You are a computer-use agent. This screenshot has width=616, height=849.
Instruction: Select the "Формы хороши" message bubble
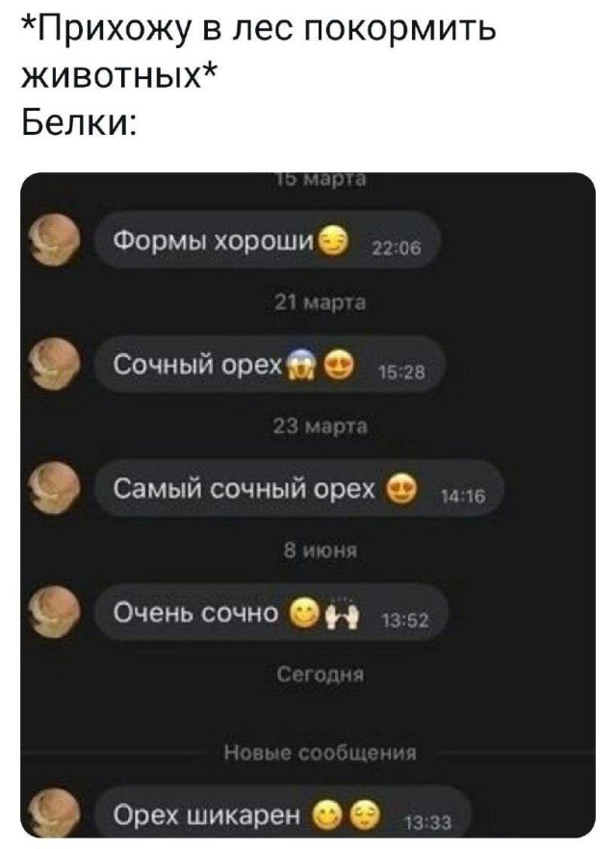[x=267, y=240]
